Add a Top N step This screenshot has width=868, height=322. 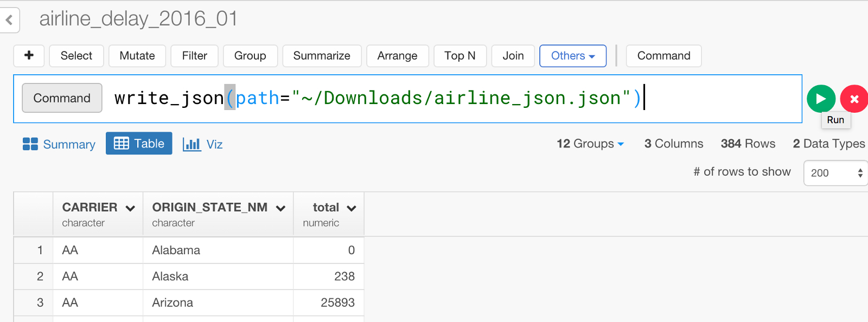460,56
